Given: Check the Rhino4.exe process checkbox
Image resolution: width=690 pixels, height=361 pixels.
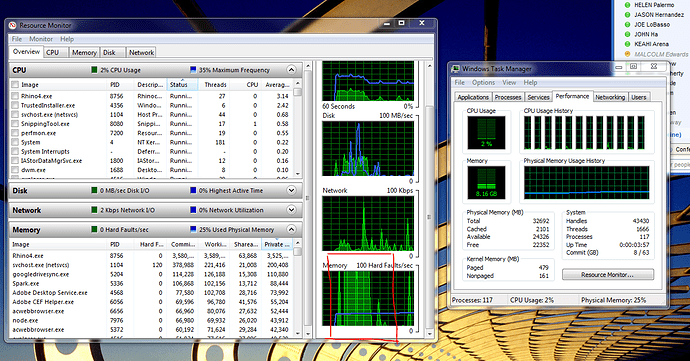Looking at the screenshot, I should click(x=15, y=96).
